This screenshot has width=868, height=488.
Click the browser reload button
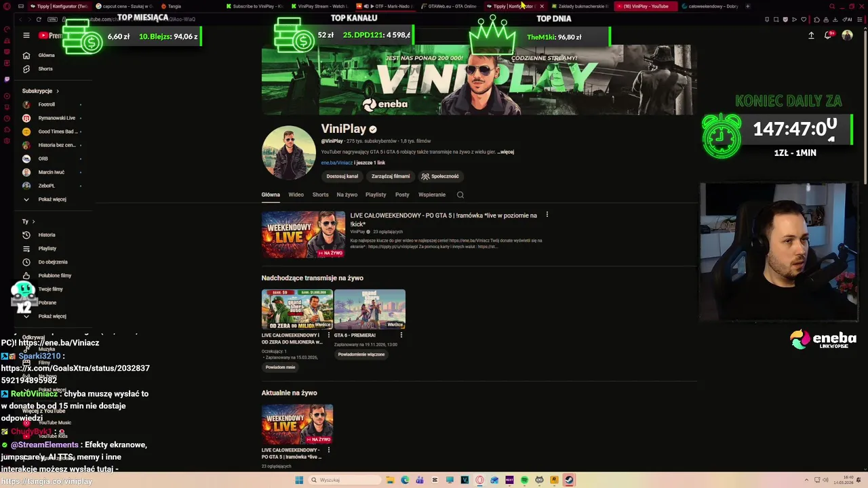(39, 19)
